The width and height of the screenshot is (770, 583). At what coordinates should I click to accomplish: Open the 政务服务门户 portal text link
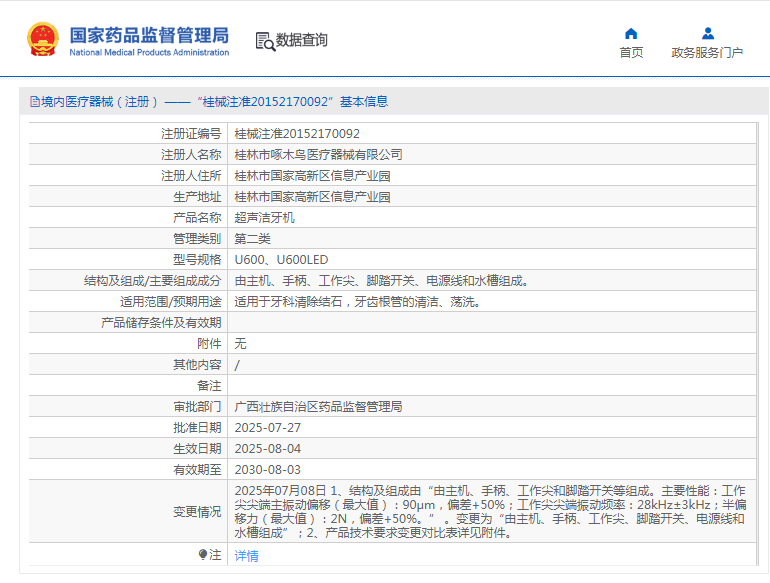(x=707, y=53)
